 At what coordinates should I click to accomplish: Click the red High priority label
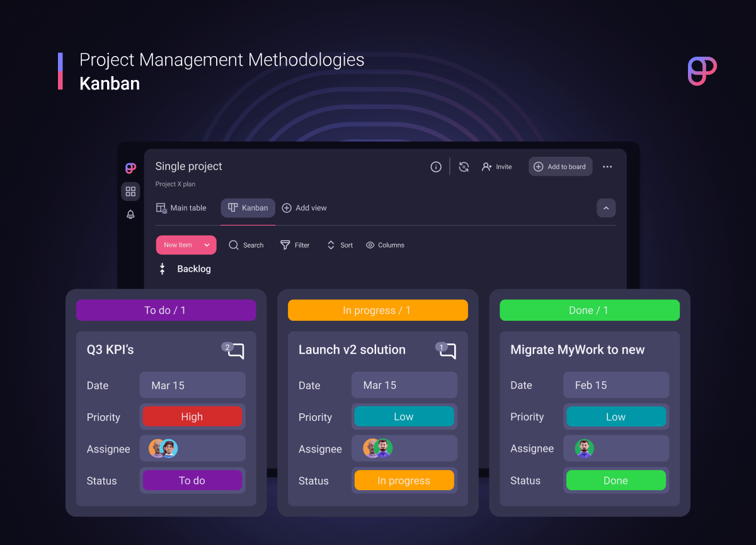coord(192,416)
